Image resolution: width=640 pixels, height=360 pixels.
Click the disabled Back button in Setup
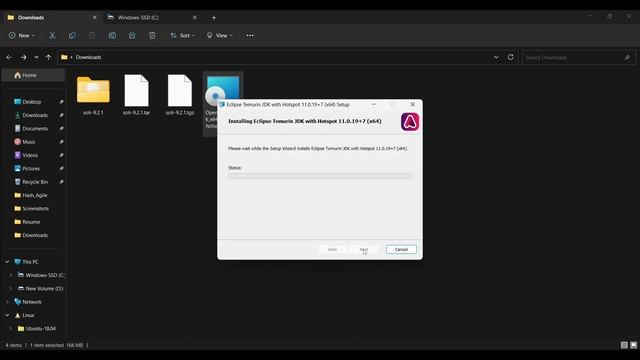(x=333, y=249)
